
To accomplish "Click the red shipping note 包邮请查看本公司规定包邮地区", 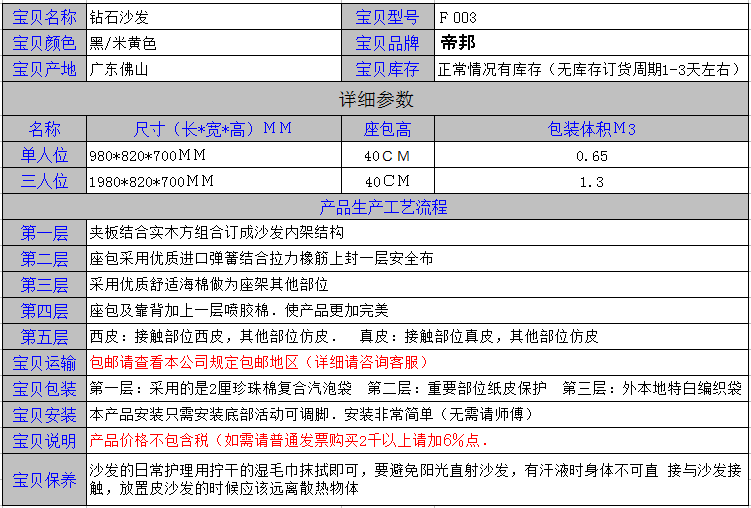I will click(x=260, y=362).
